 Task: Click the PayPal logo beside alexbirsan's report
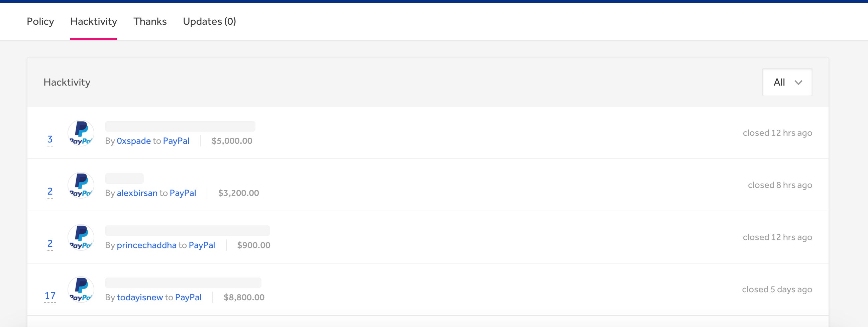pyautogui.click(x=81, y=185)
